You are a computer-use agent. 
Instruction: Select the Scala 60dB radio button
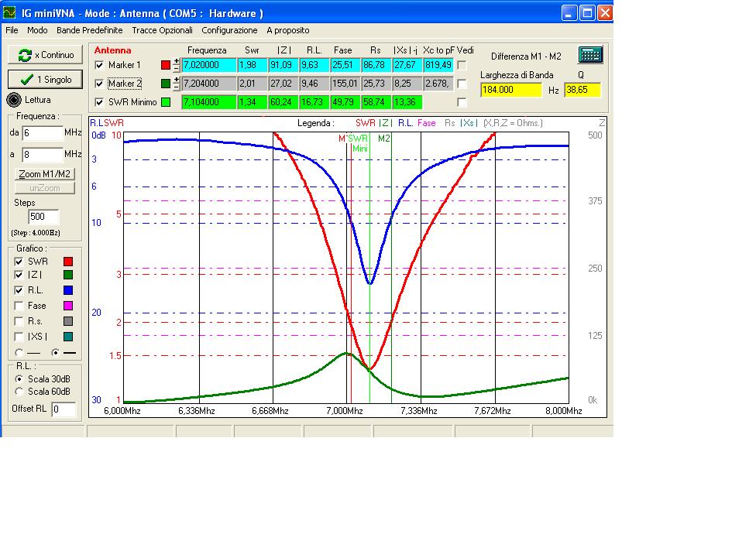19,392
